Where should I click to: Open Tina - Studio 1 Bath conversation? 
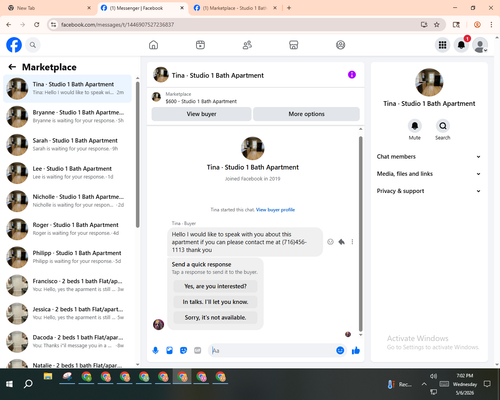[x=67, y=88]
